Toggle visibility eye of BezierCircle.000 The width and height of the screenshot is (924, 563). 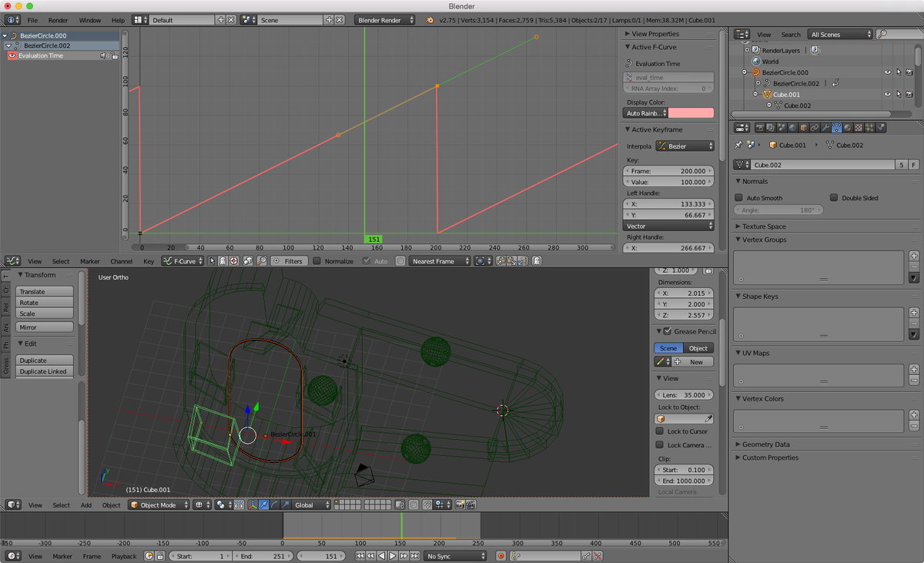(888, 72)
